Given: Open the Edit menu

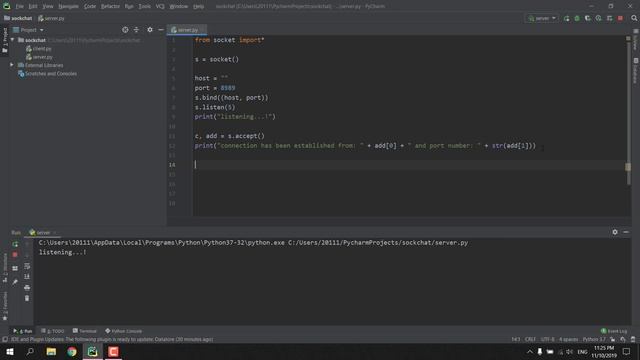Looking at the screenshot, I should [33, 6].
